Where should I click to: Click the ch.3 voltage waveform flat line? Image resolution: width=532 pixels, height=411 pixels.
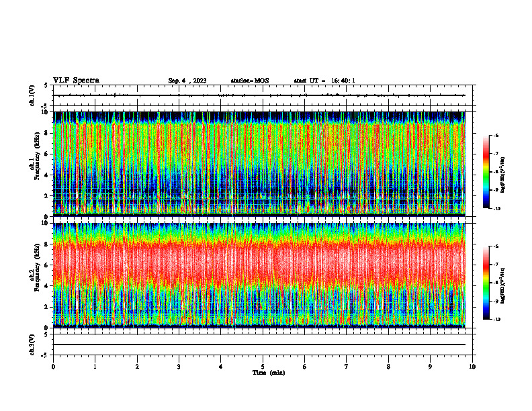click(259, 345)
